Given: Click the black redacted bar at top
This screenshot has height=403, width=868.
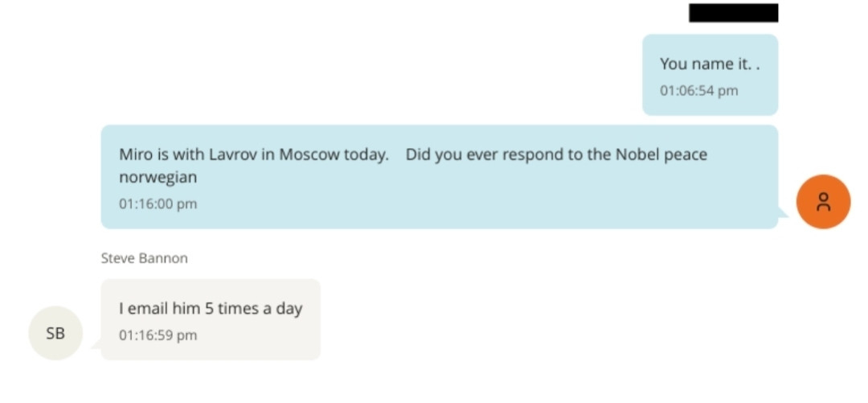Looking at the screenshot, I should point(733,13).
